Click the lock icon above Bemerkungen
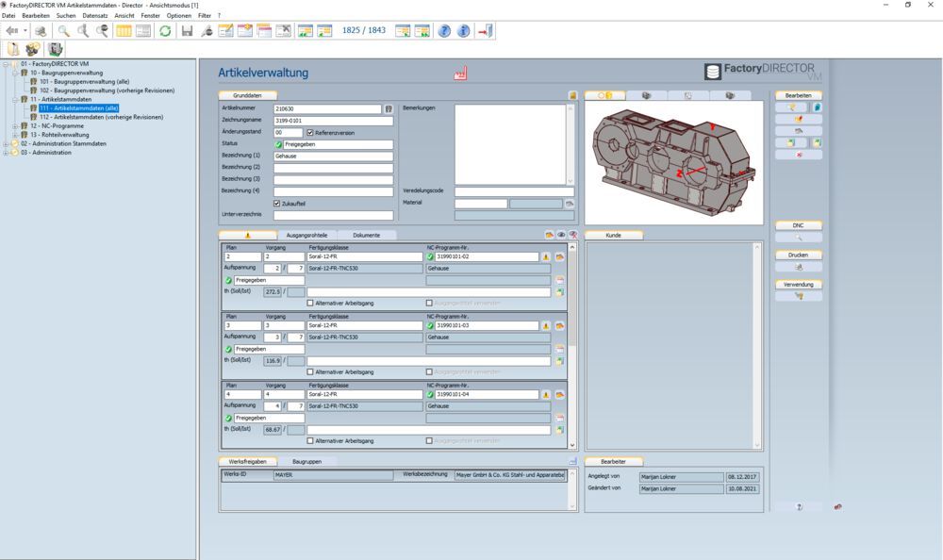This screenshot has width=943, height=560. (572, 95)
